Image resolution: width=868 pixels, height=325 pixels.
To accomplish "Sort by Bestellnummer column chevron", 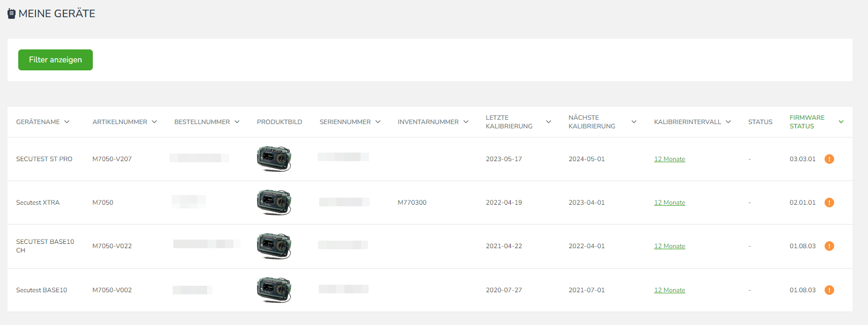I will (237, 122).
